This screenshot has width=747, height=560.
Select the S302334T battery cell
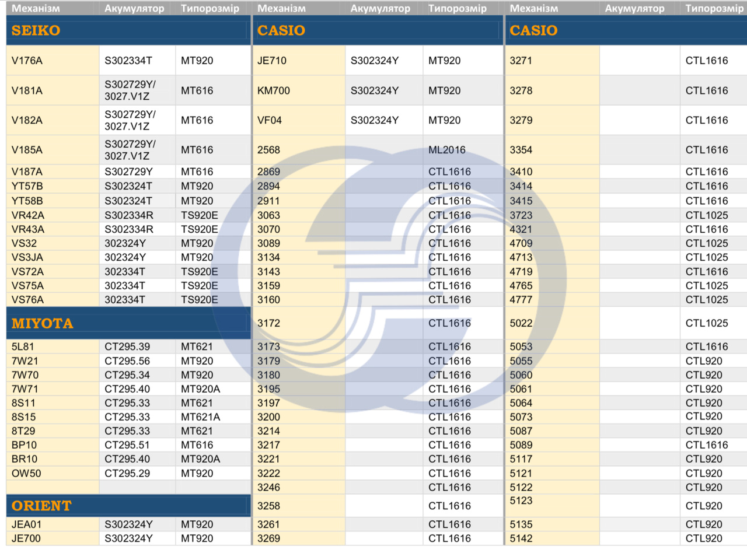click(x=128, y=61)
